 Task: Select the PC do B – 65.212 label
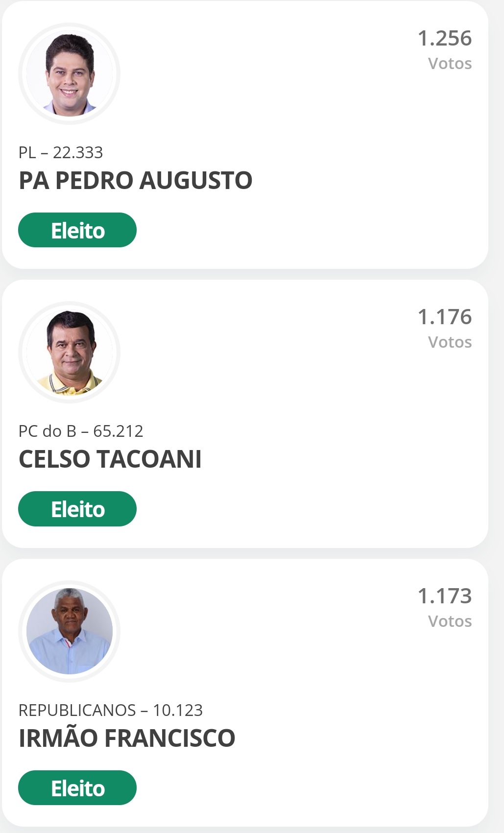(81, 431)
